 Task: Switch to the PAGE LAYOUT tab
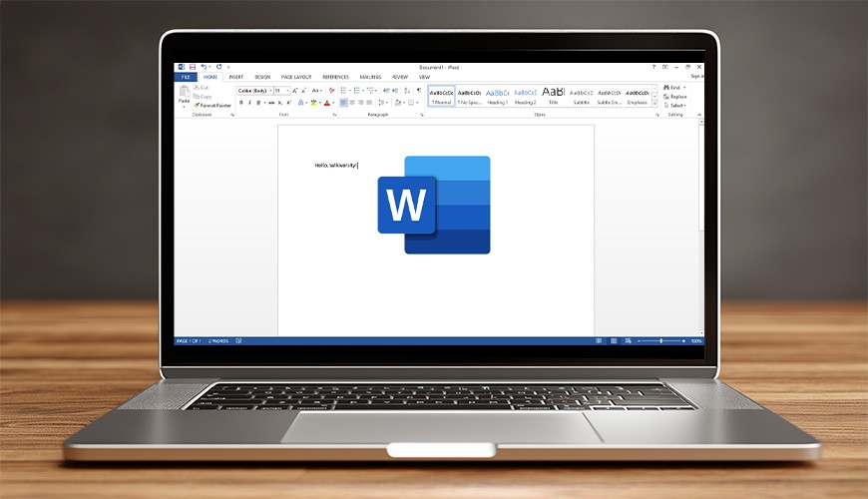296,77
